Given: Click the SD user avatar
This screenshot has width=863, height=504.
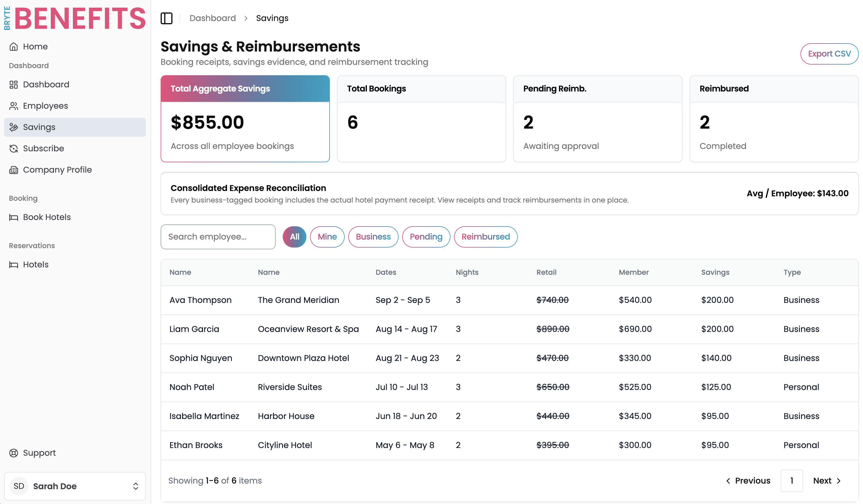Looking at the screenshot, I should pos(19,486).
